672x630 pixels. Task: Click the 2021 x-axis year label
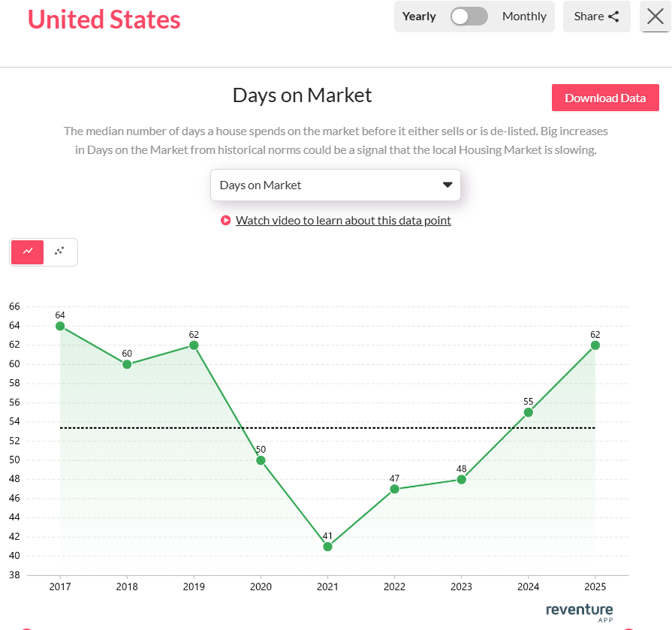(327, 586)
